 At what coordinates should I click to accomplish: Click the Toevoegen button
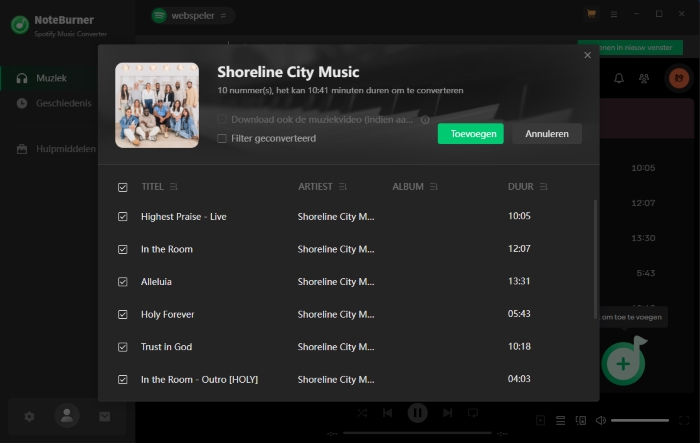471,134
